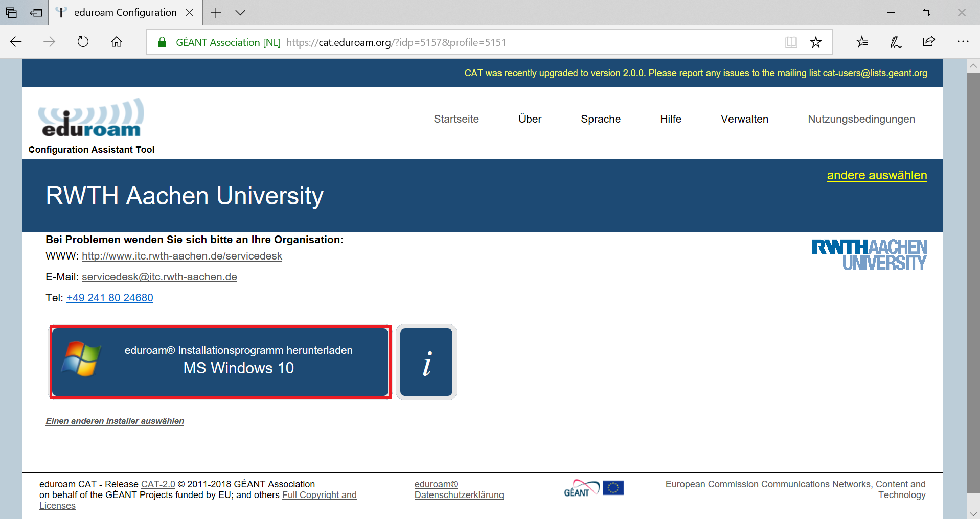Viewport: 980px width, 519px height.
Task: Click Set these tabs aside icon
Action: (x=36, y=12)
